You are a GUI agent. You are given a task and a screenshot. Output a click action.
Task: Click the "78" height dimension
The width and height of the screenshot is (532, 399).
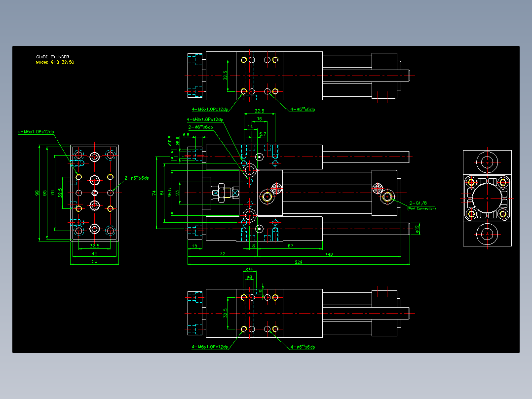click(x=53, y=193)
